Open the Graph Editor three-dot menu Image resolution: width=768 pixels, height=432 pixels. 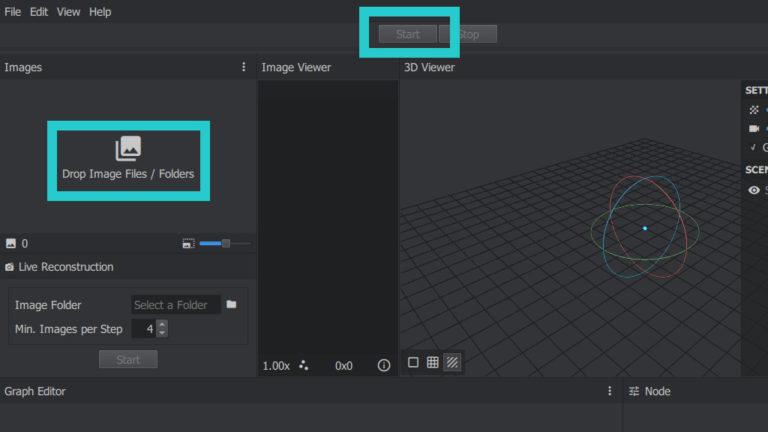click(x=609, y=391)
